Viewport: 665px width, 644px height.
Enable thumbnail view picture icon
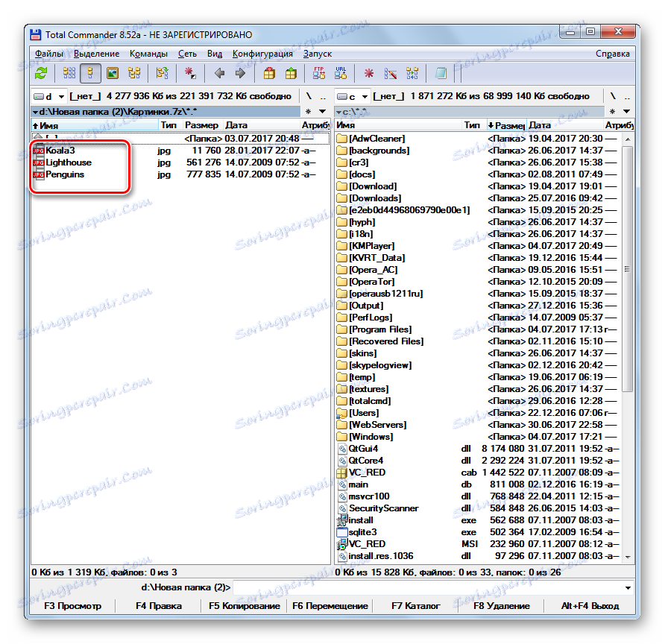point(113,73)
